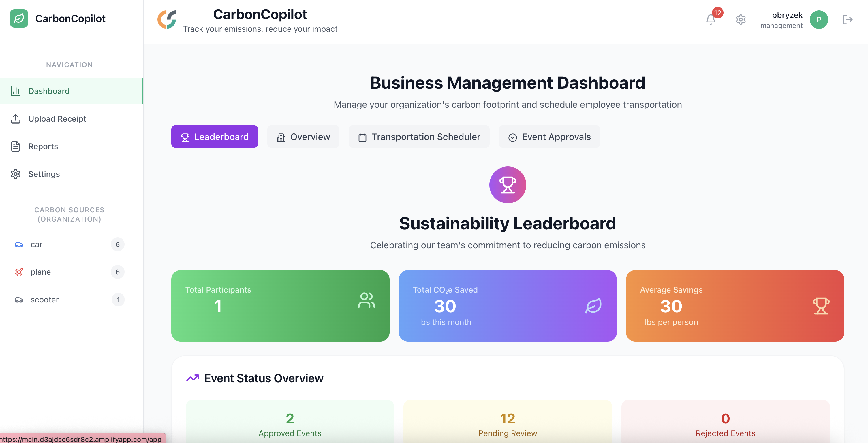This screenshot has height=443, width=868.
Task: Open Upload Receipt in navigation
Action: pos(57,119)
